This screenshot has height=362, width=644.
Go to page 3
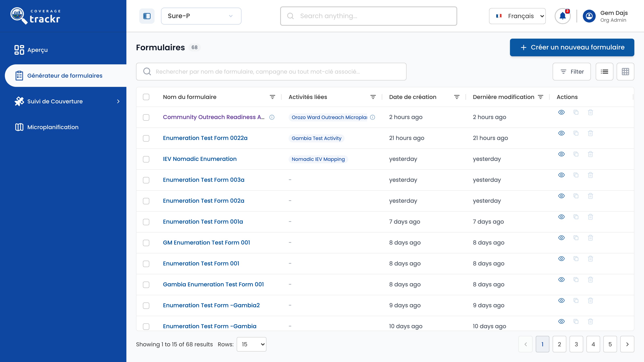click(x=576, y=344)
